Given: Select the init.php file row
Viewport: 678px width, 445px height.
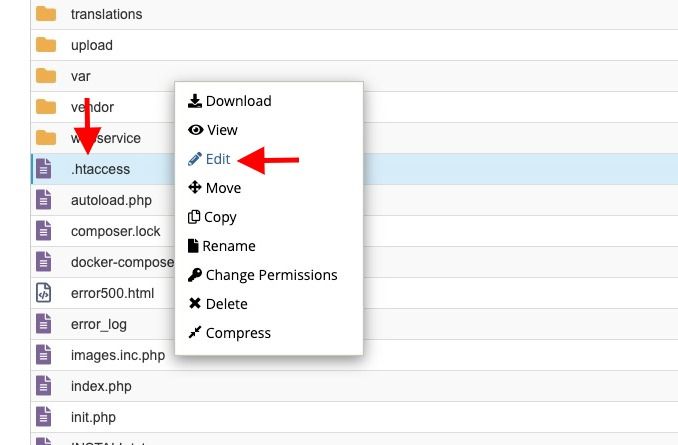Looking at the screenshot, I should pos(354,417).
